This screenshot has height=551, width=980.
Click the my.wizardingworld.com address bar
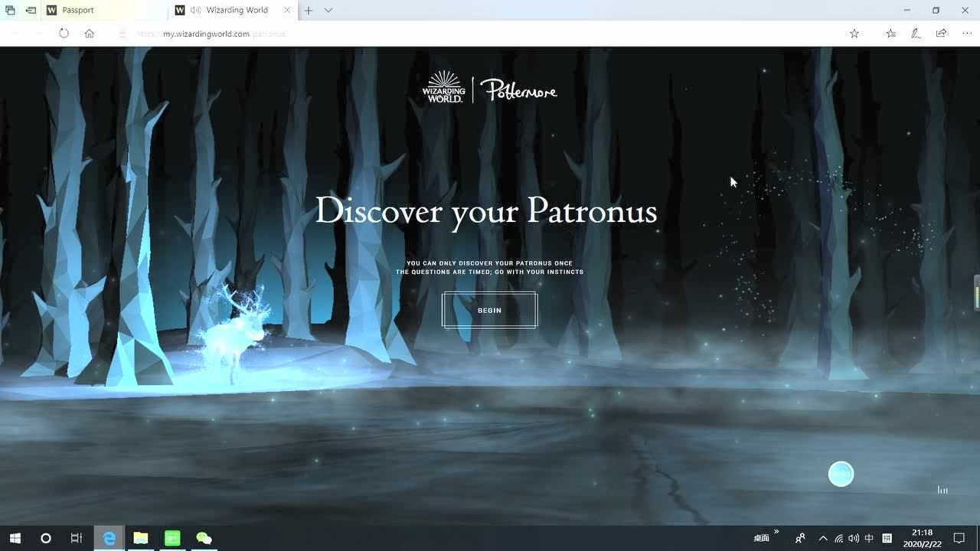tap(475, 34)
